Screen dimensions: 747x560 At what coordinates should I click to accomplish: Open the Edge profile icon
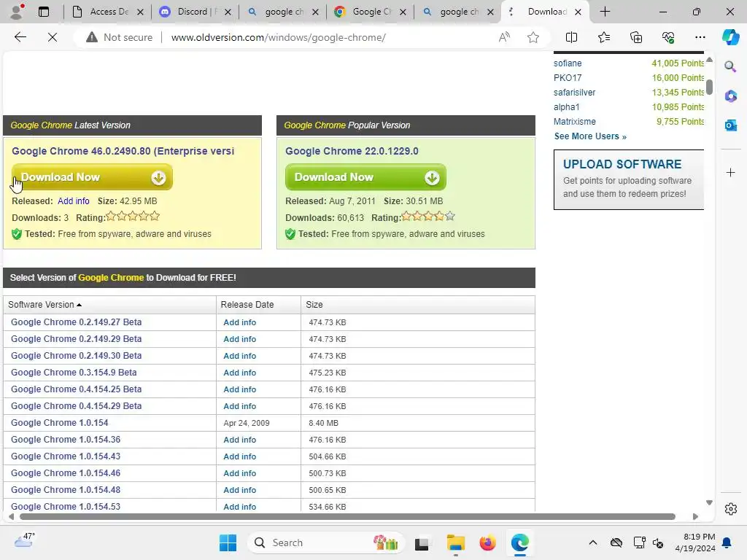point(17,12)
